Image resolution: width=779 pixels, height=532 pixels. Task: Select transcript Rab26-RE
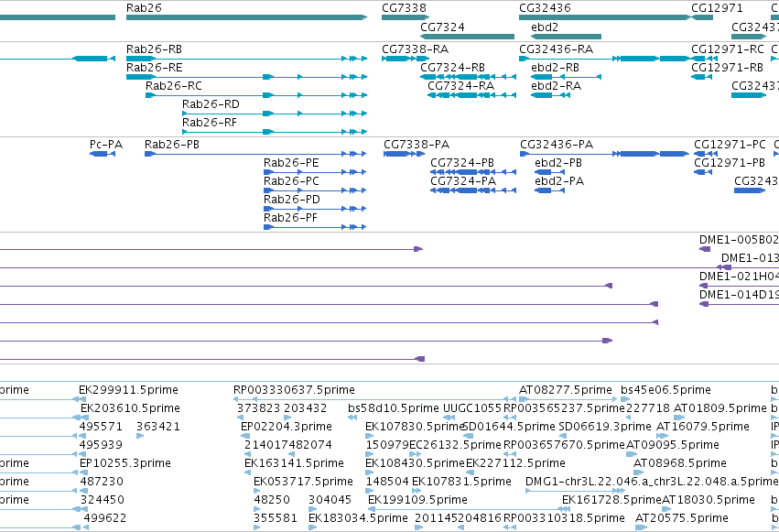tap(246, 77)
